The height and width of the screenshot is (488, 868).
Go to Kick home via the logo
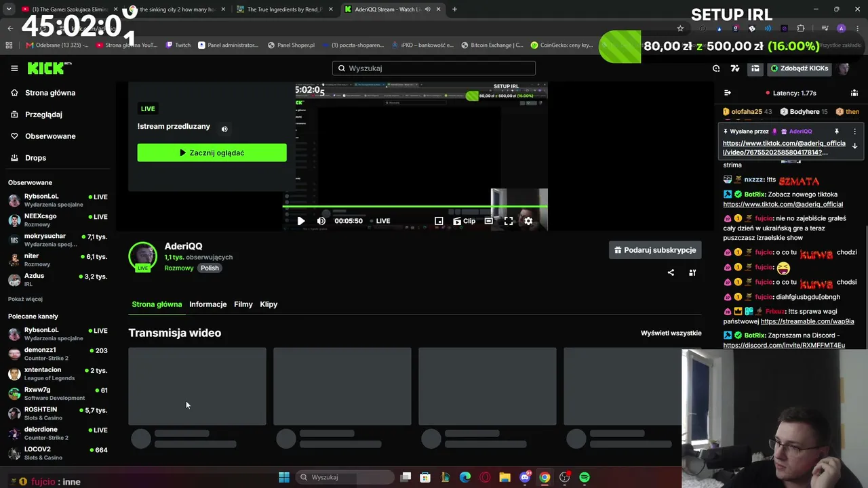pyautogui.click(x=50, y=68)
